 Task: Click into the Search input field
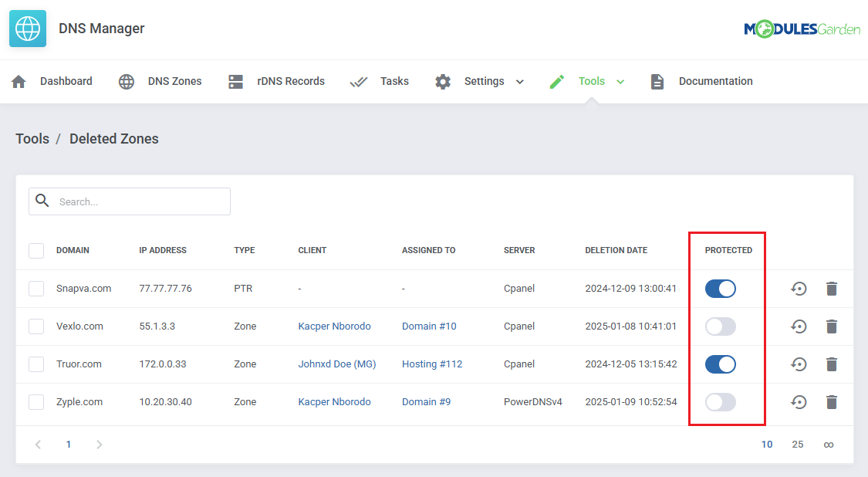(x=139, y=201)
